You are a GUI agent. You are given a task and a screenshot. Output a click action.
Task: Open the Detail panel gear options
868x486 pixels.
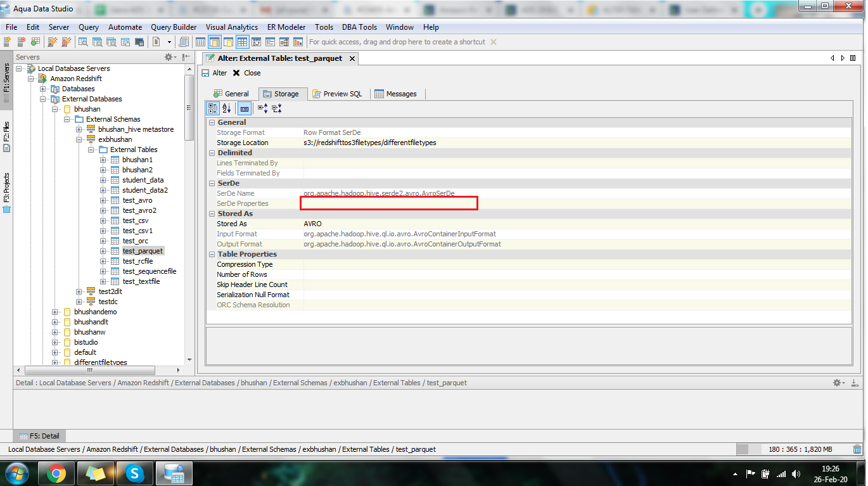(x=838, y=383)
